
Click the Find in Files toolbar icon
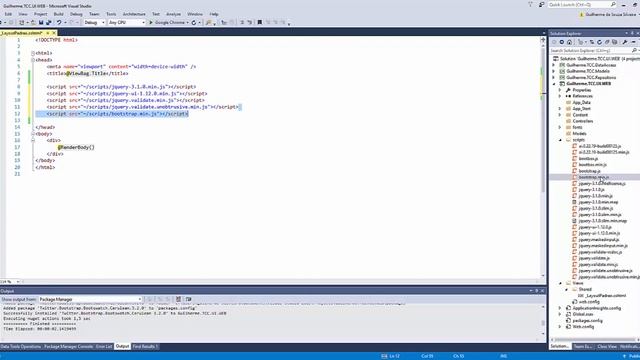(x=209, y=22)
